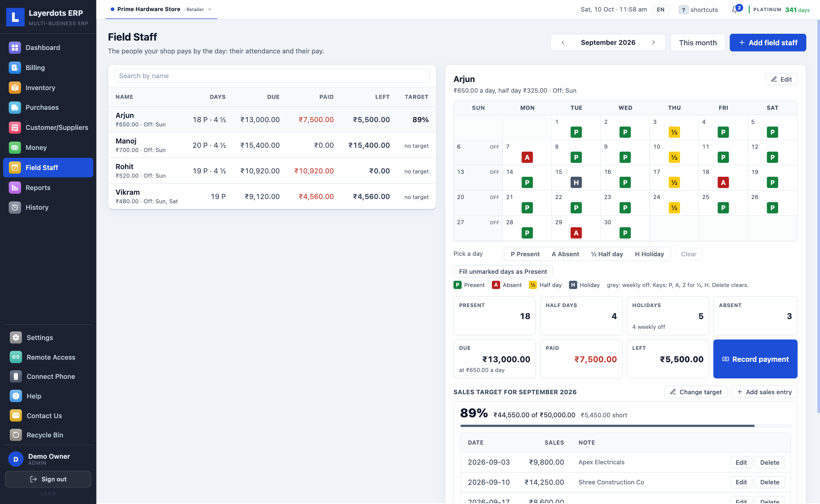Open Inventory box icon in sidebar
The width and height of the screenshot is (820, 504).
coord(15,88)
